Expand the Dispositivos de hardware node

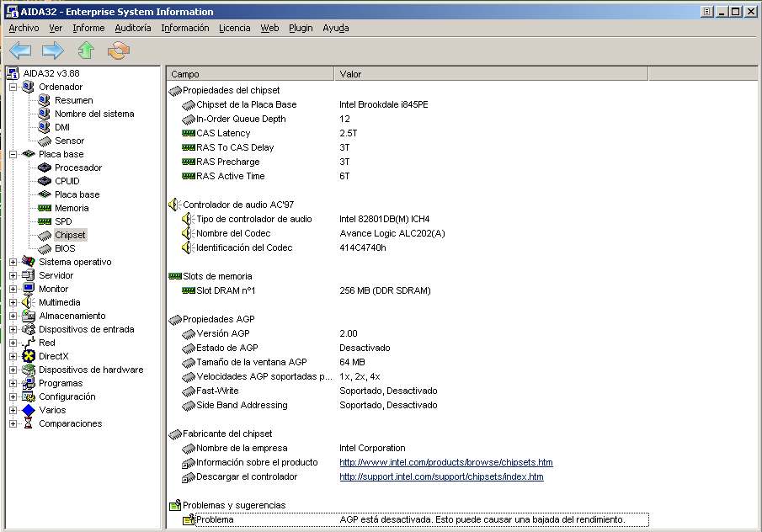coord(13,370)
